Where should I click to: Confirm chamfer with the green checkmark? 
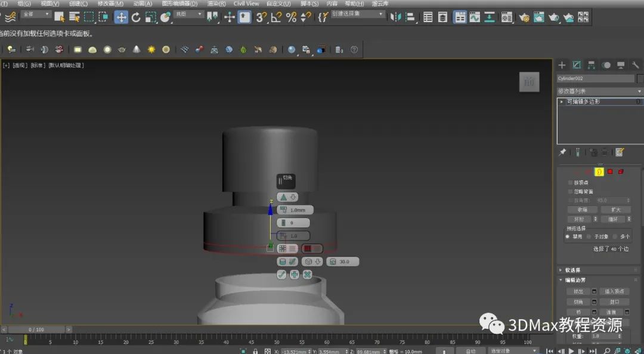[x=281, y=275]
